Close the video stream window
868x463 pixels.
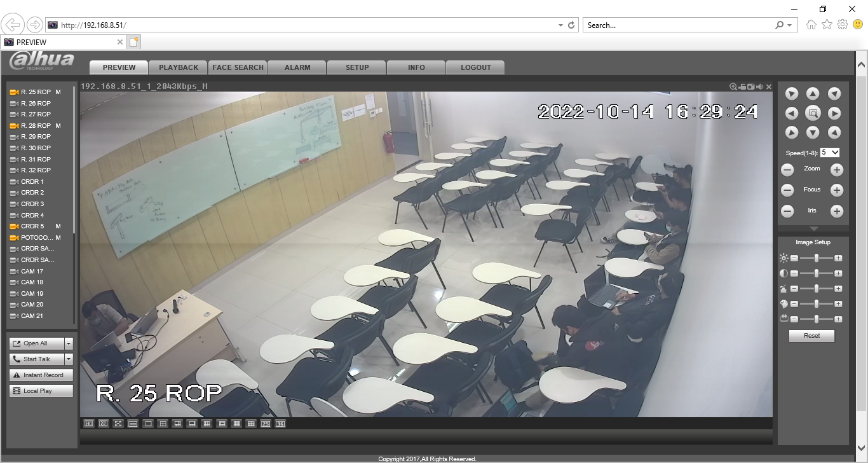769,86
